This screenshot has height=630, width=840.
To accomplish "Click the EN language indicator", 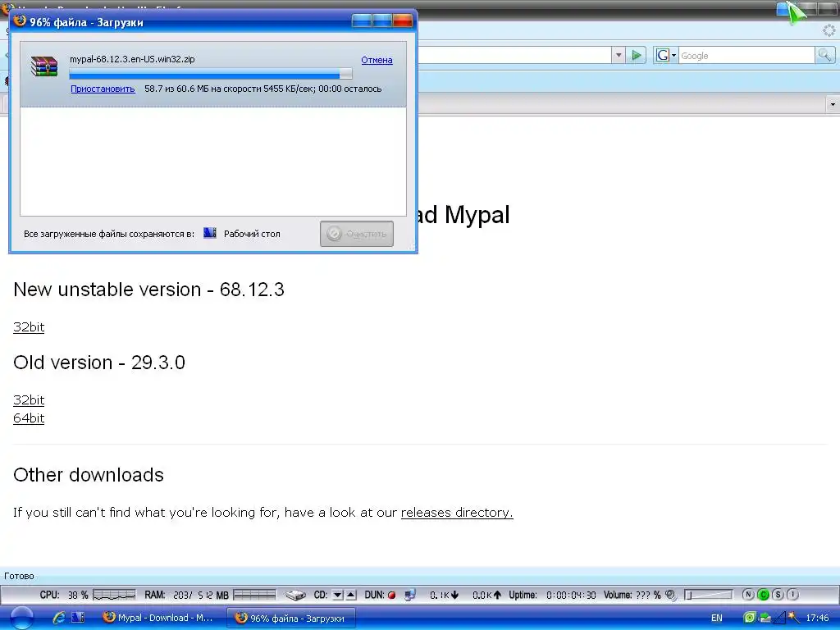I will coord(717,619).
